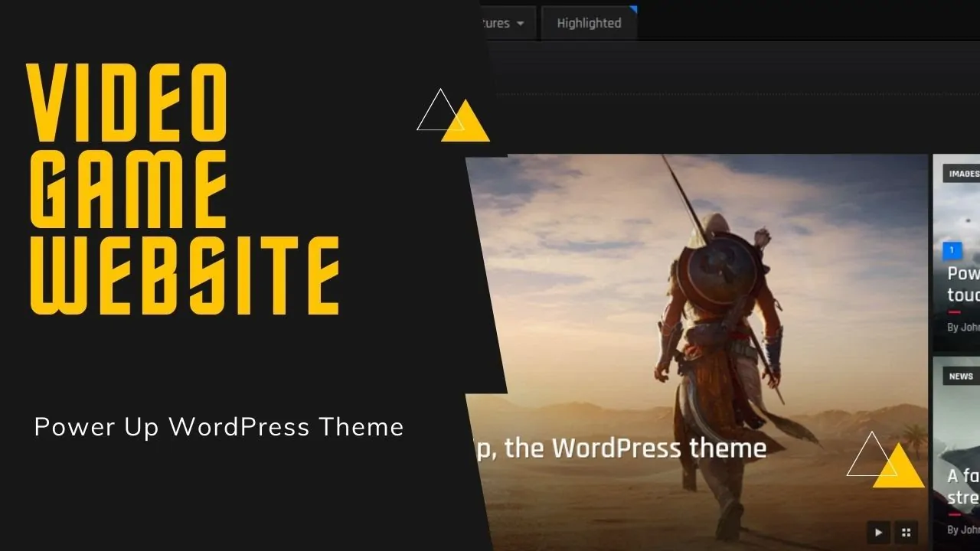The width and height of the screenshot is (980, 551).
Task: Open the Highlighted menu item
Action: (589, 23)
